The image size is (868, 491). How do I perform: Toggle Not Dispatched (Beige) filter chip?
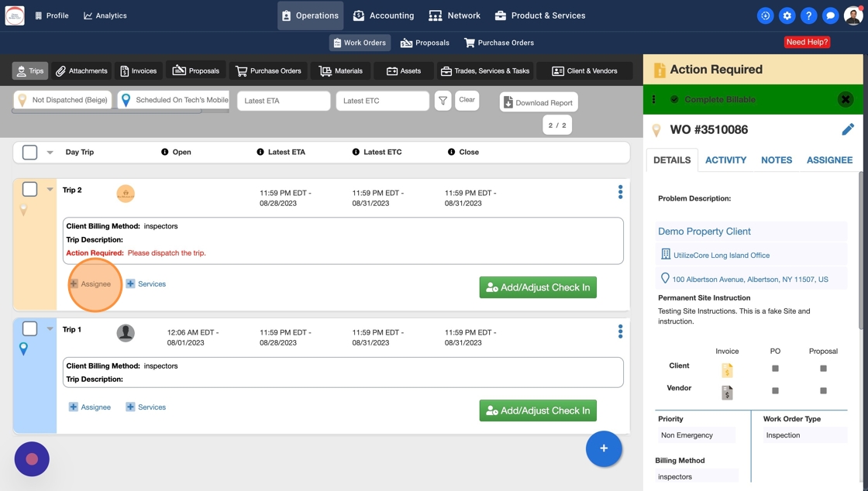[x=63, y=100]
